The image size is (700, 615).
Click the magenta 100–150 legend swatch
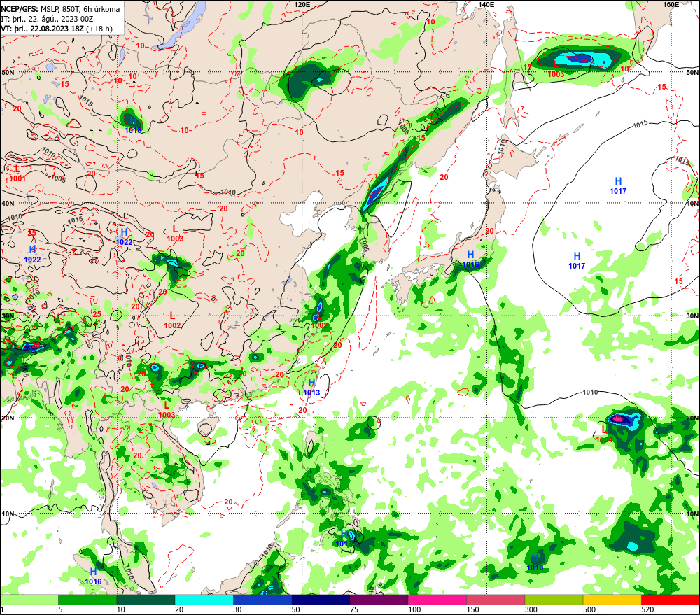(437, 600)
